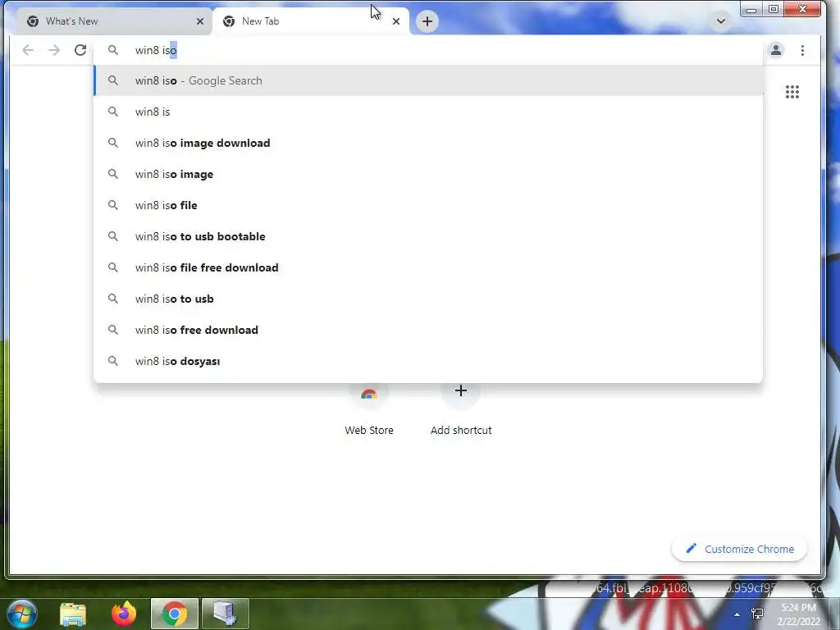This screenshot has width=840, height=630.
Task: Select the 'win8 iso dosyası' suggestion
Action: coord(428,361)
